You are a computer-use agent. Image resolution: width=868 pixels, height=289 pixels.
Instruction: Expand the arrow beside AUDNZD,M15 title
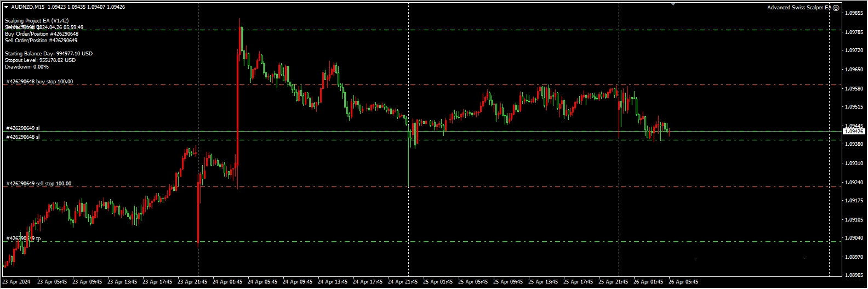6,7
